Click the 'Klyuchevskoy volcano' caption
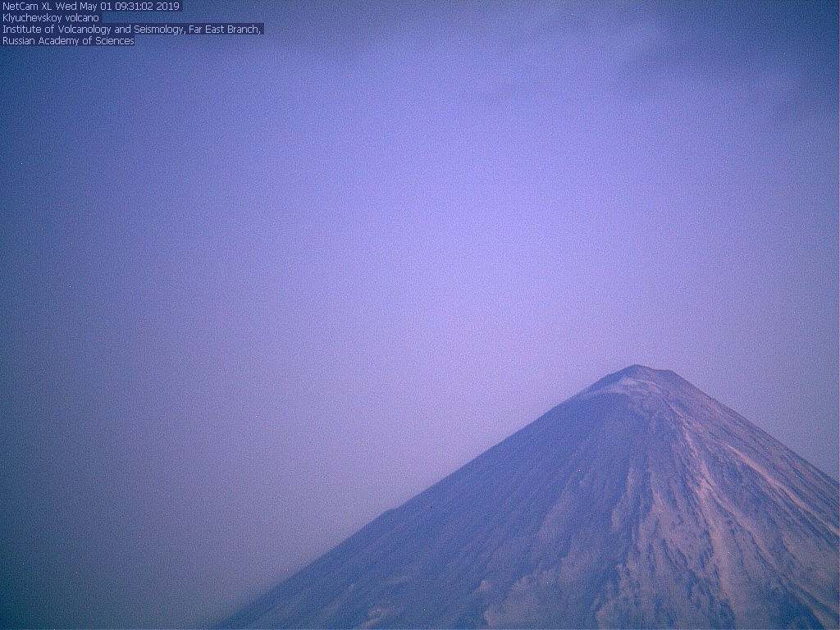Image resolution: width=840 pixels, height=630 pixels. [x=51, y=18]
